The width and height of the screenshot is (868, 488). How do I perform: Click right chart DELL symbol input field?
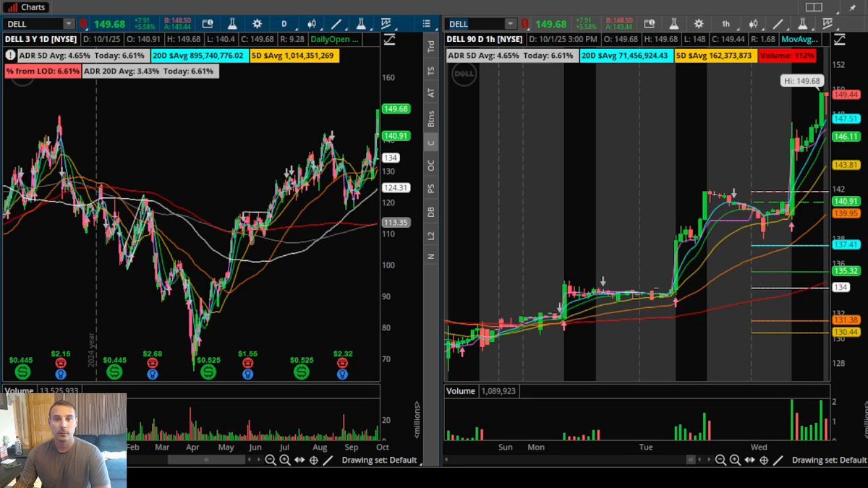tap(475, 24)
